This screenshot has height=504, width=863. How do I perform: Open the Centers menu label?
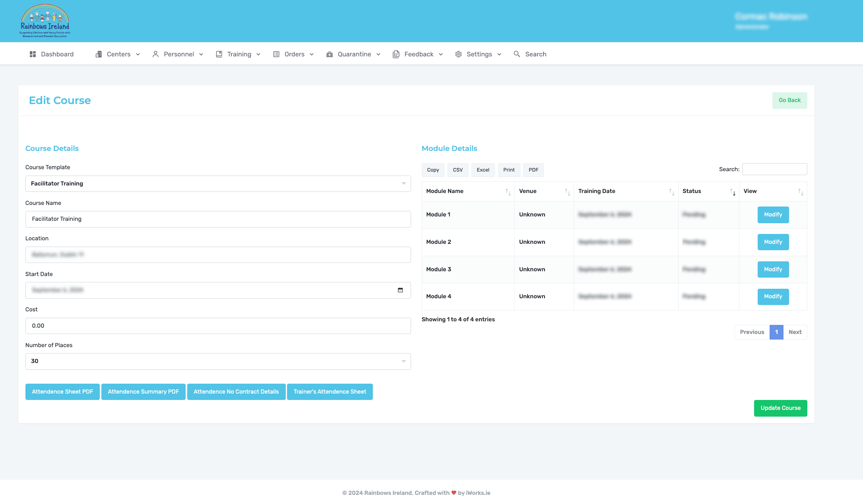[118, 54]
